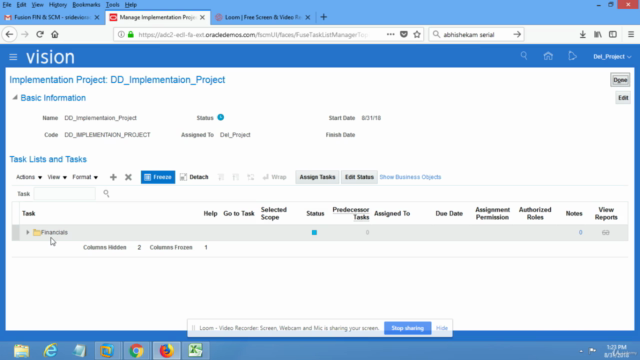Click the URL address bar
The image size is (640, 360).
tap(253, 35)
